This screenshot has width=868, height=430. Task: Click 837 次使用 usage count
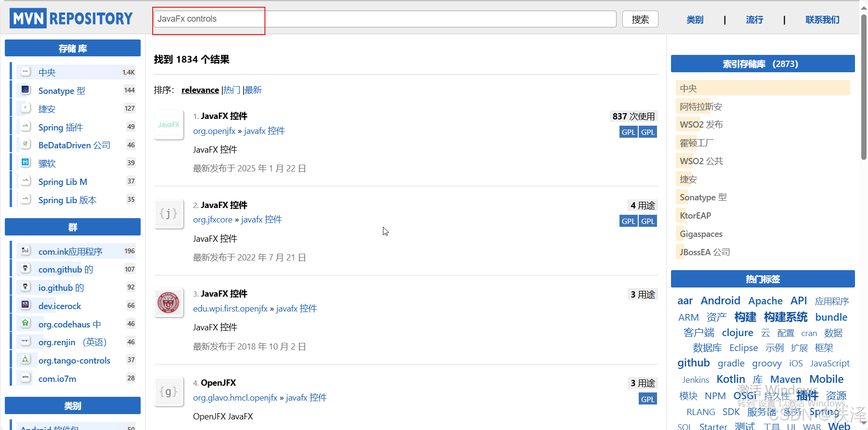[633, 117]
